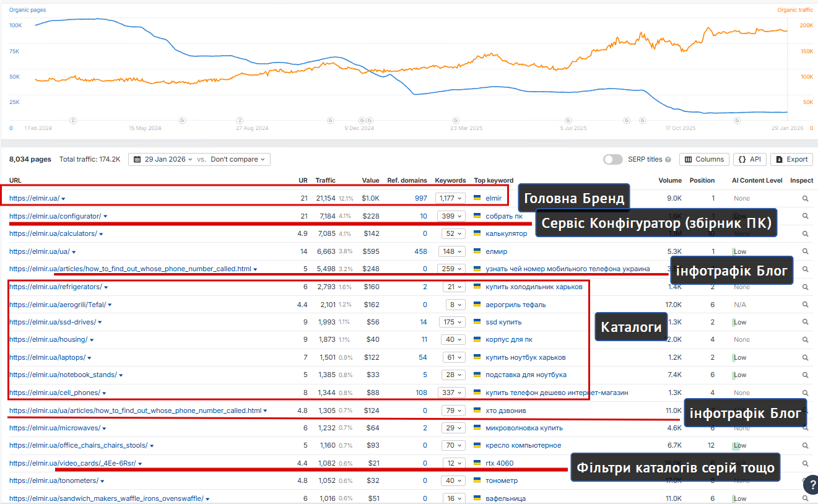The image size is (818, 504).
Task: Click the top keyword "rtx 4060"
Action: [500, 463]
